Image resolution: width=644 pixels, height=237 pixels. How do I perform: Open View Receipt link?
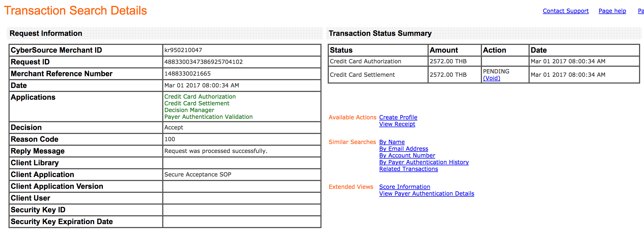point(397,124)
